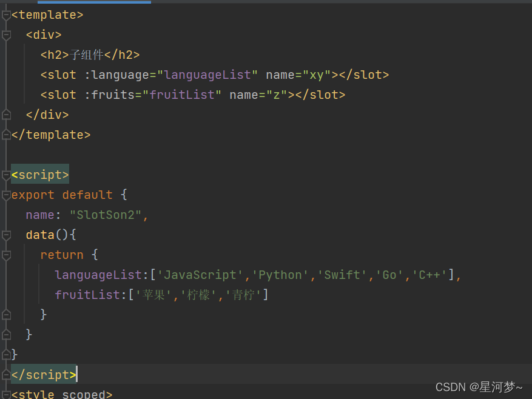Click the slot name value "xy"

(316, 75)
